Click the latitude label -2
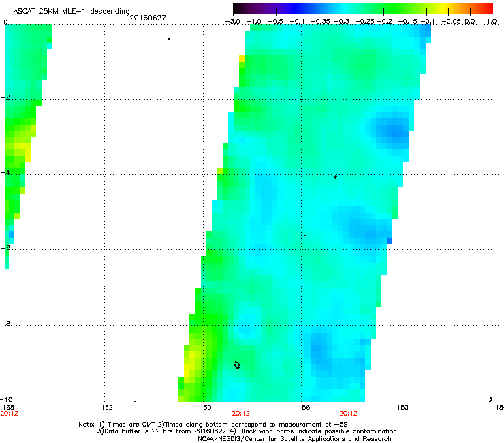The height and width of the screenshot is (443, 504). click(5, 97)
